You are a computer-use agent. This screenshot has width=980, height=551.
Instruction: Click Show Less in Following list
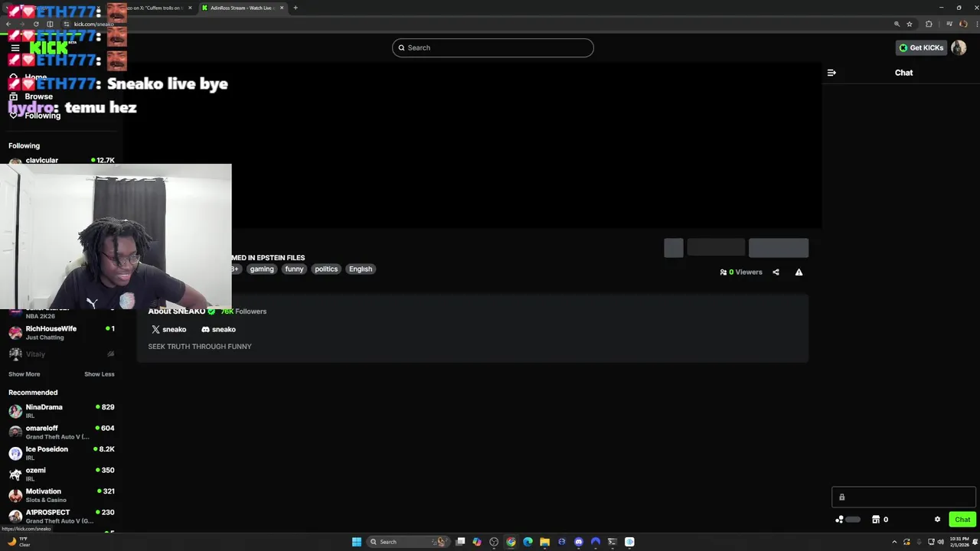pyautogui.click(x=99, y=374)
